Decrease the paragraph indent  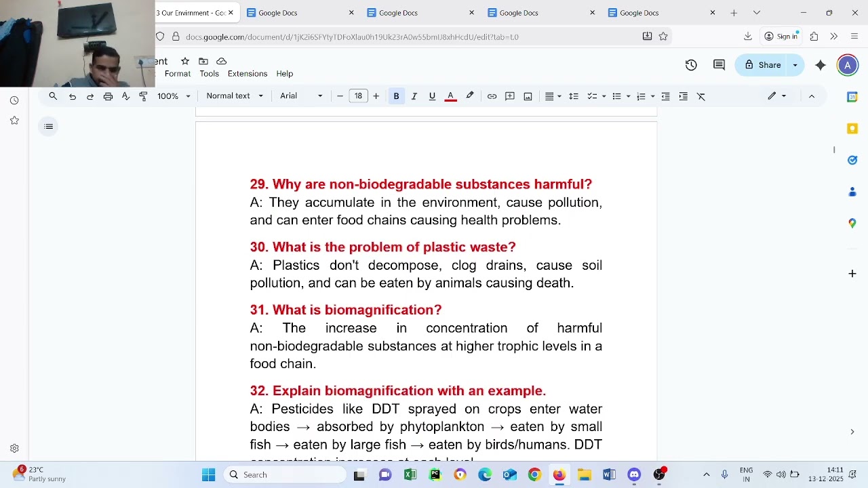666,96
